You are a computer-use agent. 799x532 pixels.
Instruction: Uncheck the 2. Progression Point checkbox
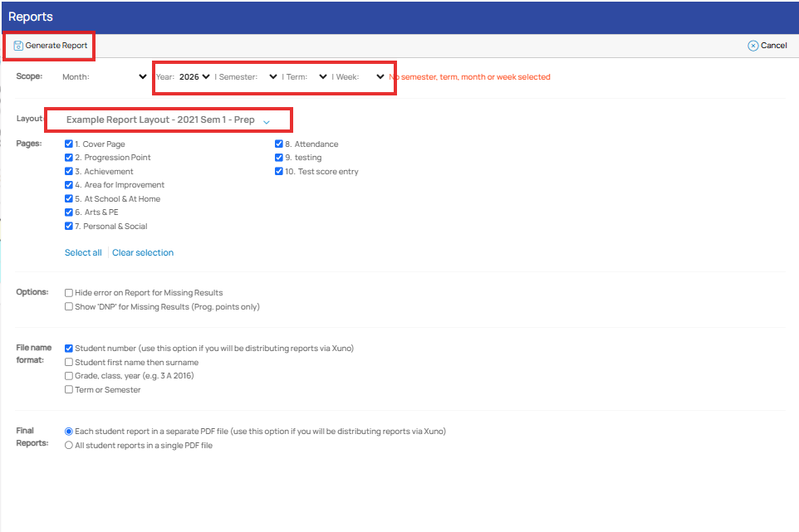coord(69,158)
